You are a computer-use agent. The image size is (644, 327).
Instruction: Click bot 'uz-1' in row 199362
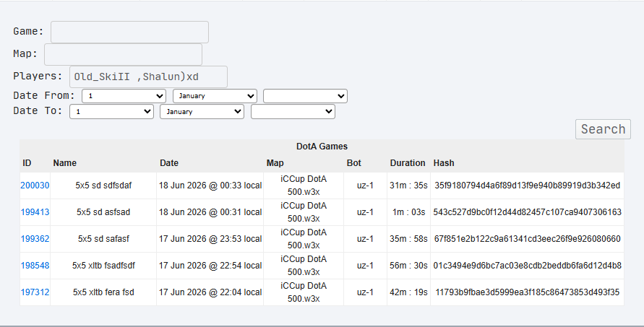click(365, 239)
